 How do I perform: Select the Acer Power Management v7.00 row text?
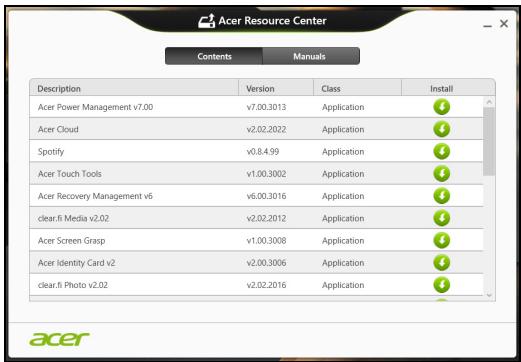pyautogui.click(x=95, y=107)
